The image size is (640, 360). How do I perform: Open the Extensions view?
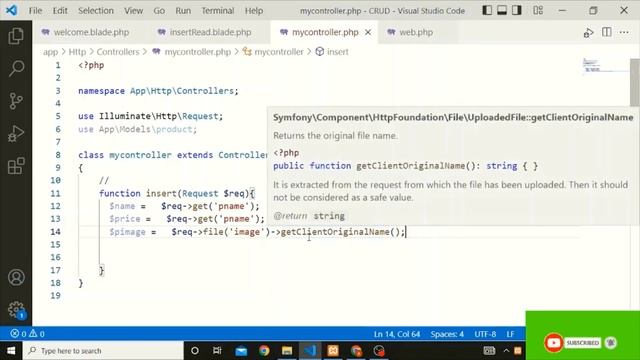pyautogui.click(x=16, y=166)
